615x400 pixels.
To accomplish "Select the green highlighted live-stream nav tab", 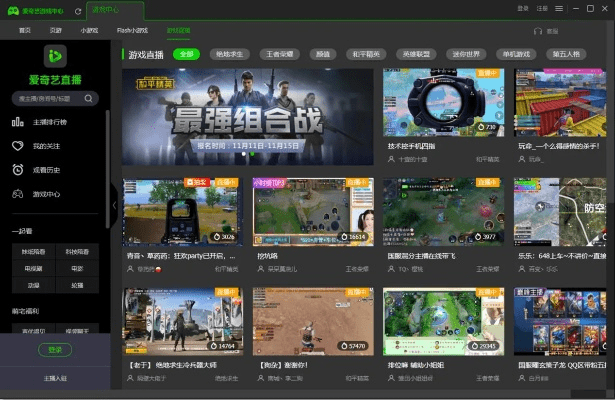I will [x=178, y=30].
